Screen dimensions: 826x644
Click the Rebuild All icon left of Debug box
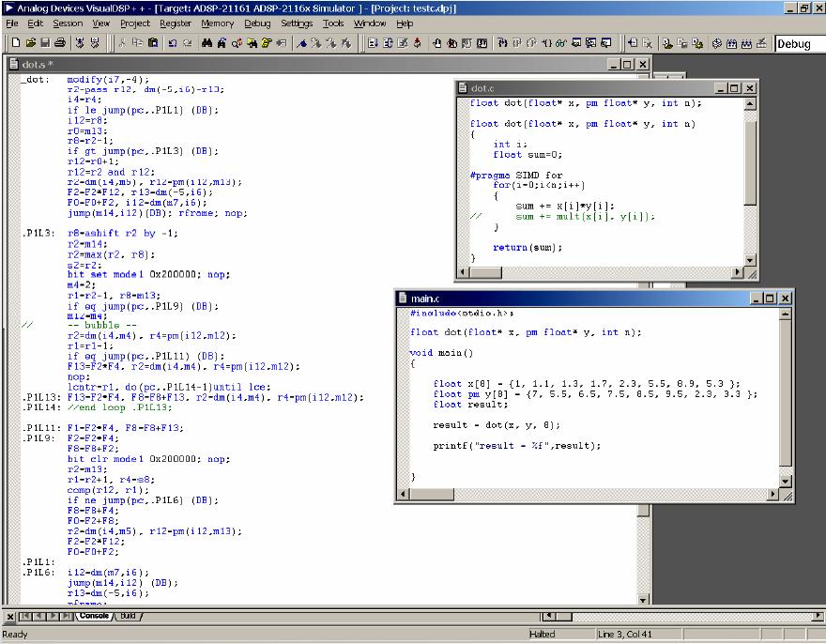pos(746,43)
